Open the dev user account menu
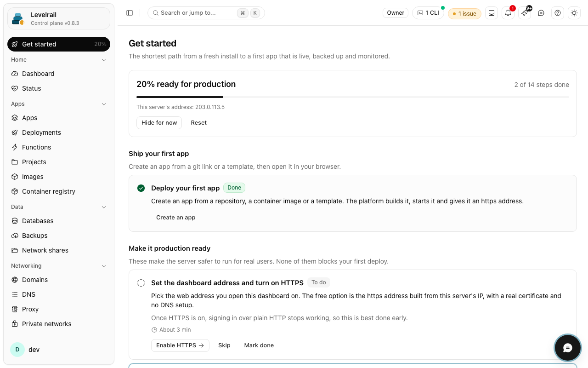 (59, 350)
